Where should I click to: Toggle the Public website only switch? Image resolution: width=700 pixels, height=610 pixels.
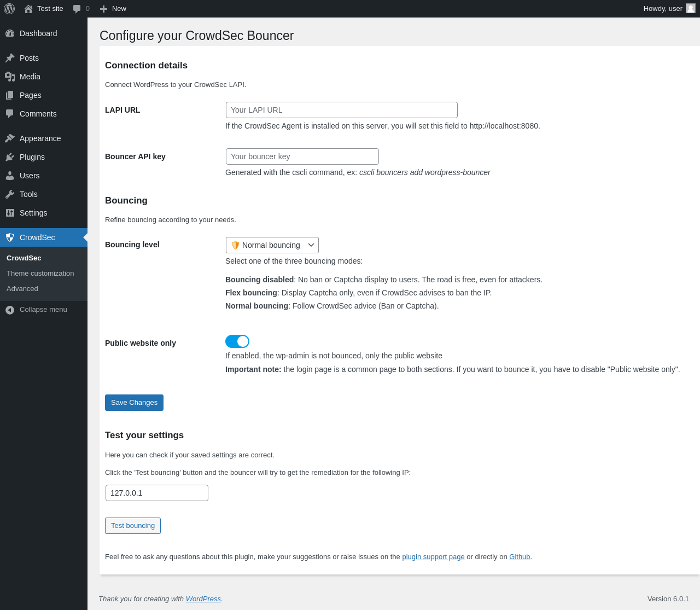pyautogui.click(x=237, y=341)
